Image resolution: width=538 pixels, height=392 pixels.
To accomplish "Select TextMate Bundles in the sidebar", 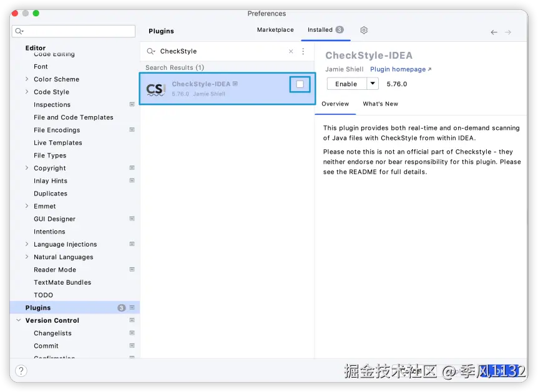I will click(62, 283).
